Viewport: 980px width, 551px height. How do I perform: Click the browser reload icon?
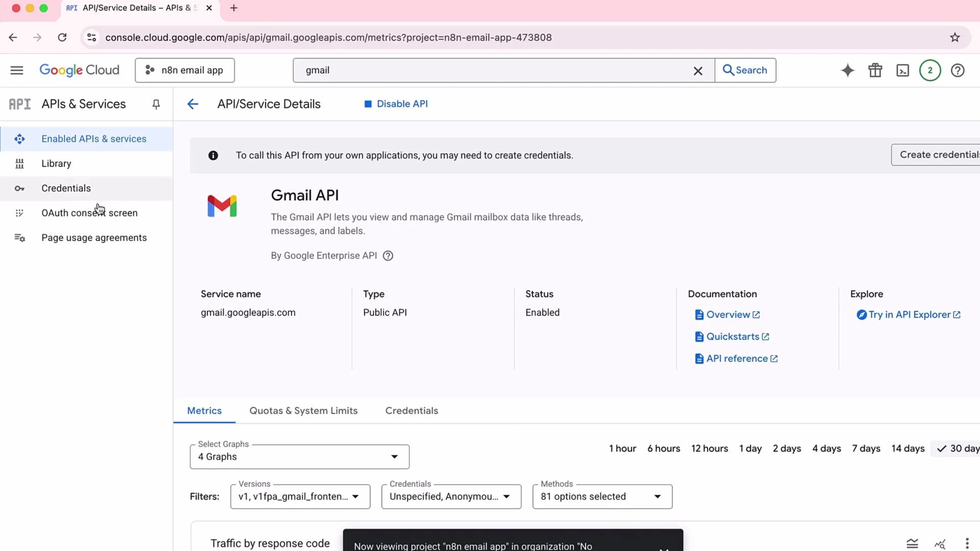pos(62,37)
